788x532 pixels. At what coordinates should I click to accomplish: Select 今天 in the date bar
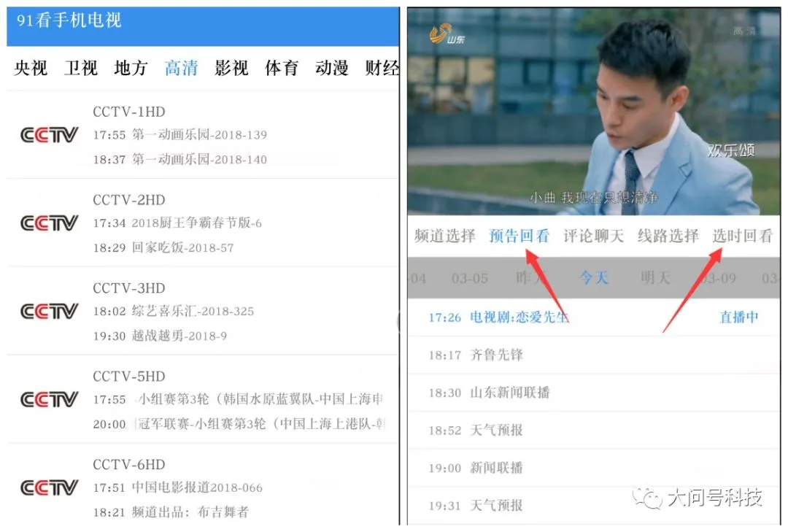[x=593, y=277]
